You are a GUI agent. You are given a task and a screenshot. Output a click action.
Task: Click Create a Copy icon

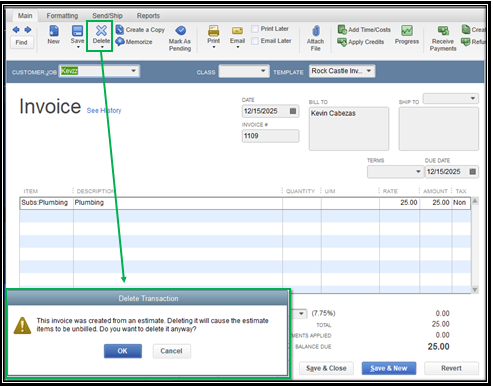coord(120,30)
